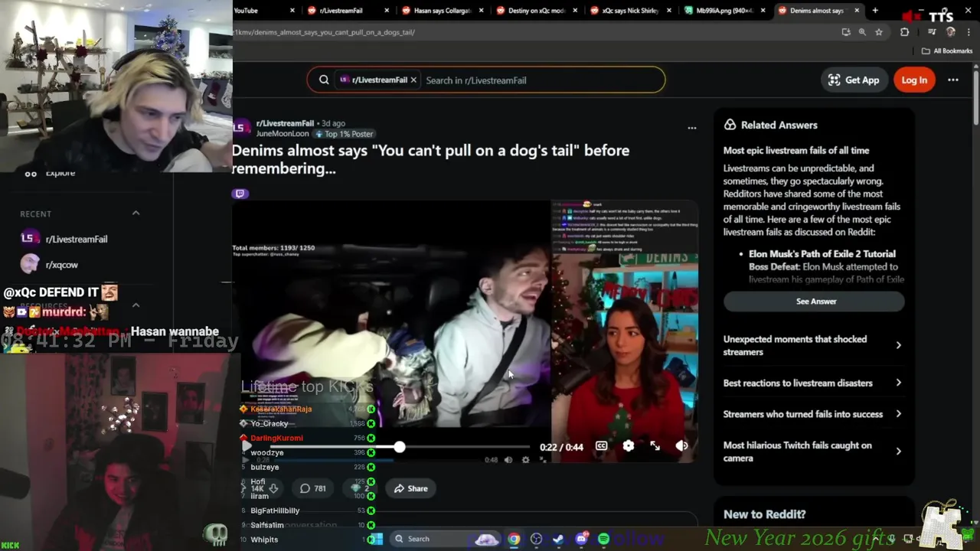Screen dimensions: 980x551
Task: Open All Bookmarks folder
Action: point(947,51)
